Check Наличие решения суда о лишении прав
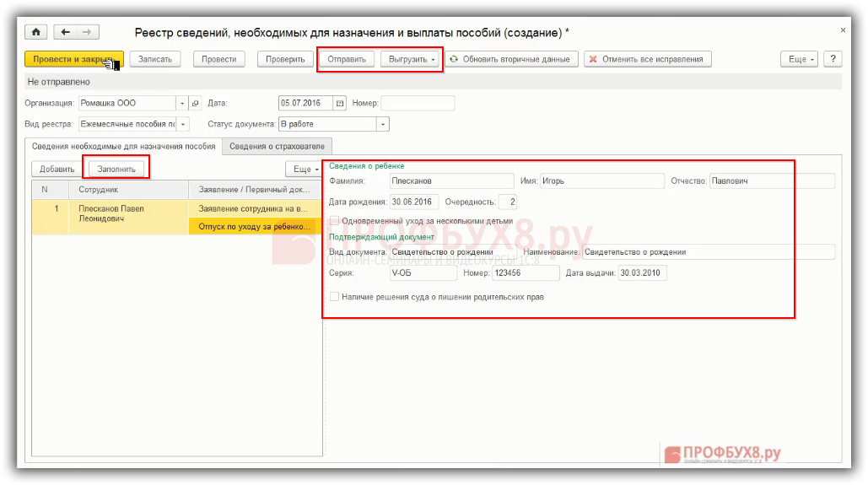Image resolution: width=868 pixels, height=485 pixels. [x=335, y=297]
